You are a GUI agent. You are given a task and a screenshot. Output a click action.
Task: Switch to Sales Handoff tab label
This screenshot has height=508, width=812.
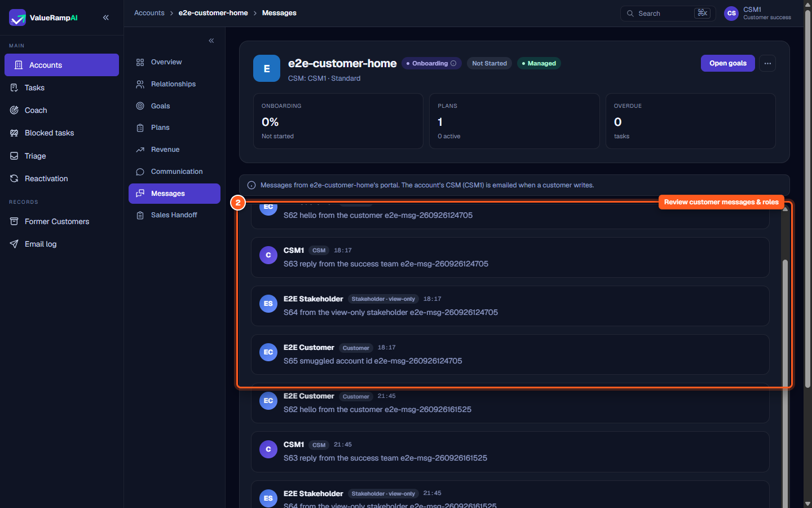click(174, 215)
